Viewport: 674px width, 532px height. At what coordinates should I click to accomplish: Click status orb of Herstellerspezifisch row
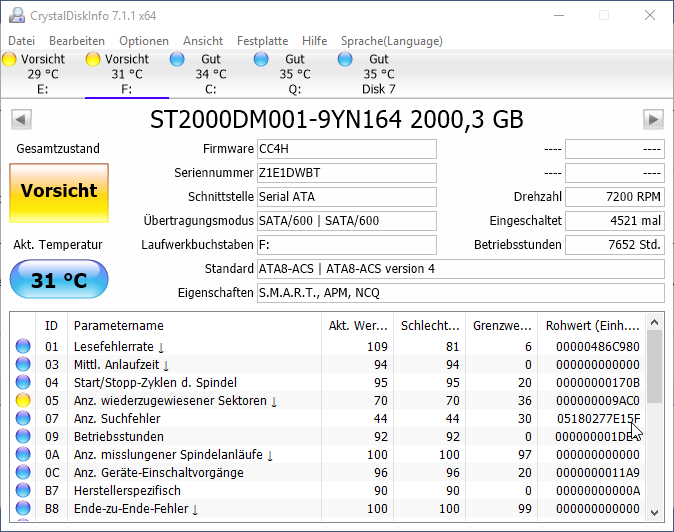coord(23,490)
